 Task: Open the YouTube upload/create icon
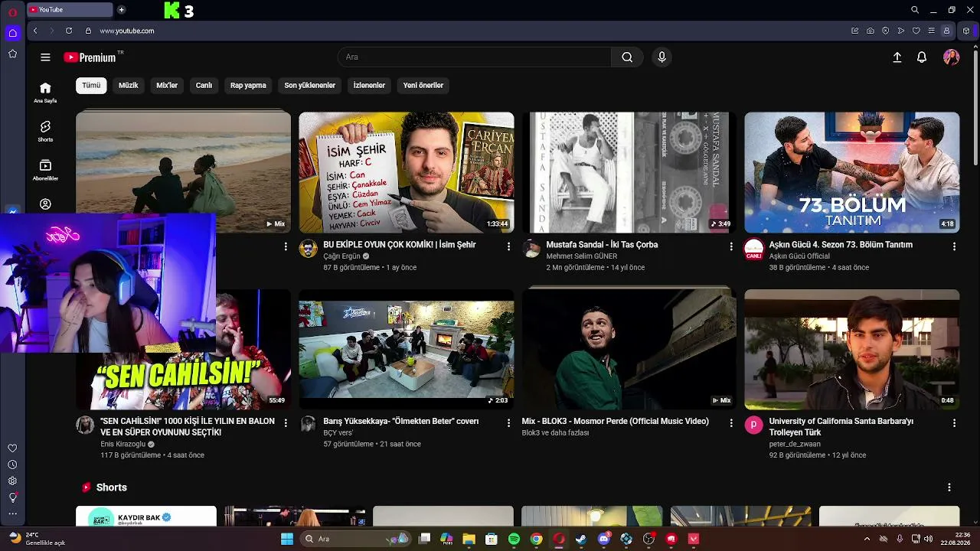tap(897, 57)
